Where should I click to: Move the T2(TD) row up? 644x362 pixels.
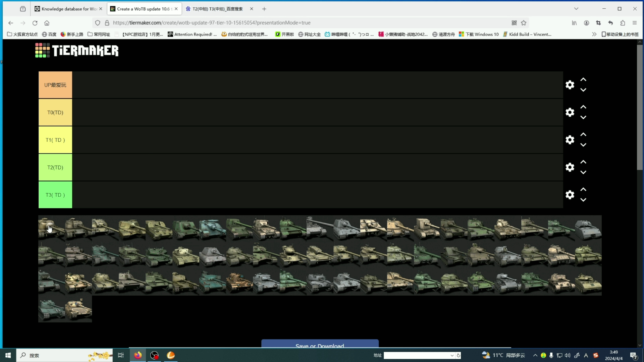(x=583, y=162)
